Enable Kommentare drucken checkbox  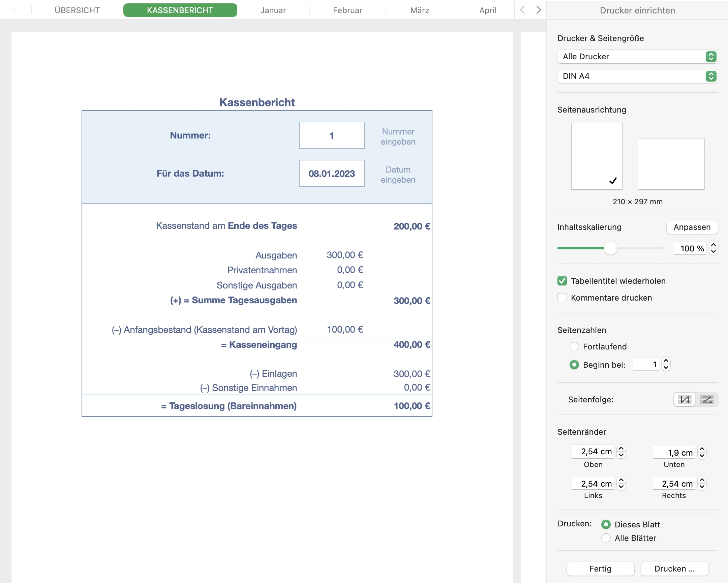tap(562, 298)
